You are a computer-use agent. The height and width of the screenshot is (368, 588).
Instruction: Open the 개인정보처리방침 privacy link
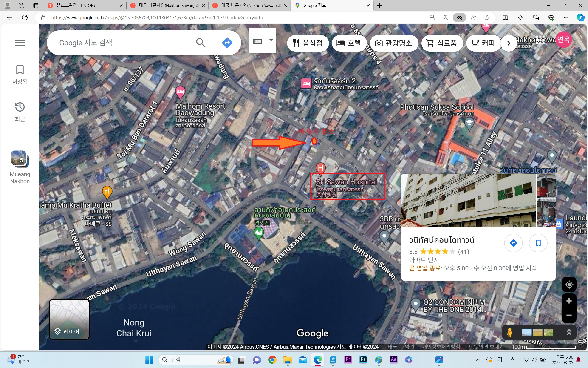(x=441, y=347)
